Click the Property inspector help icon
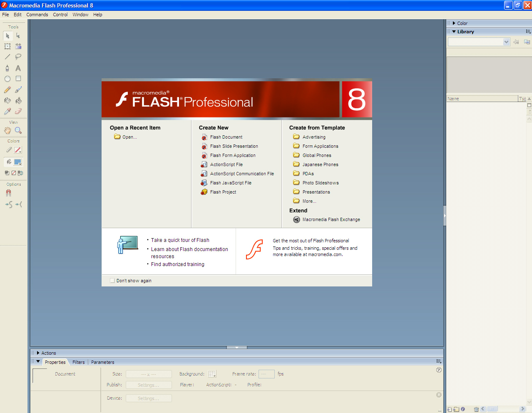 click(x=439, y=370)
